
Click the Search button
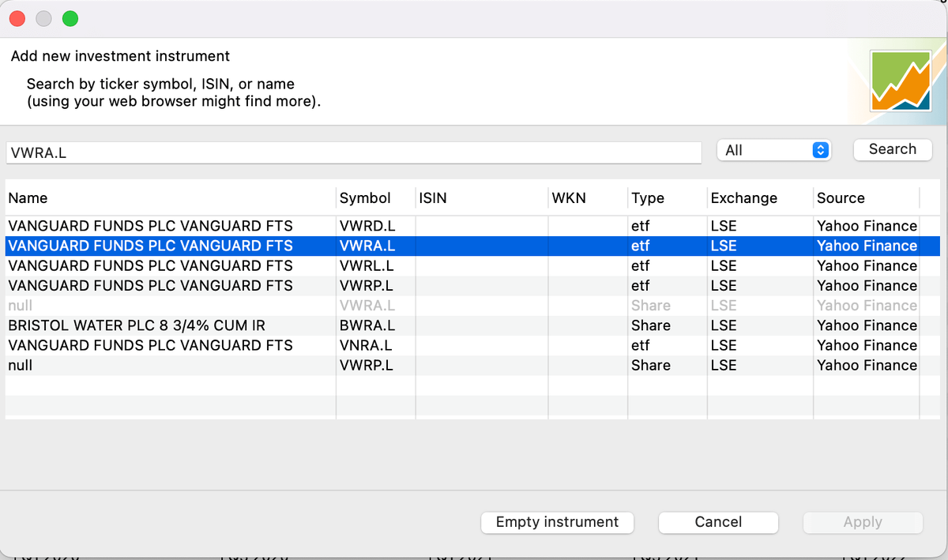click(x=893, y=149)
